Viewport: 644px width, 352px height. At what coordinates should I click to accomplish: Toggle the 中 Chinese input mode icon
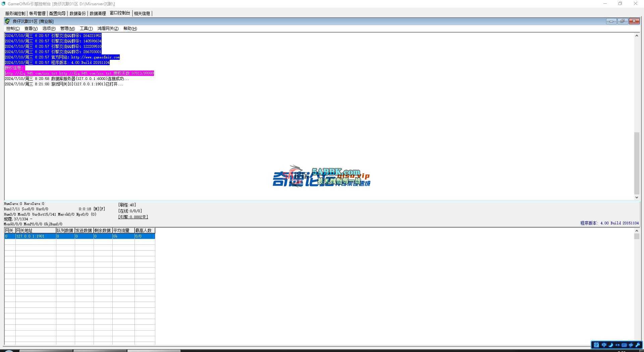[x=604, y=345]
